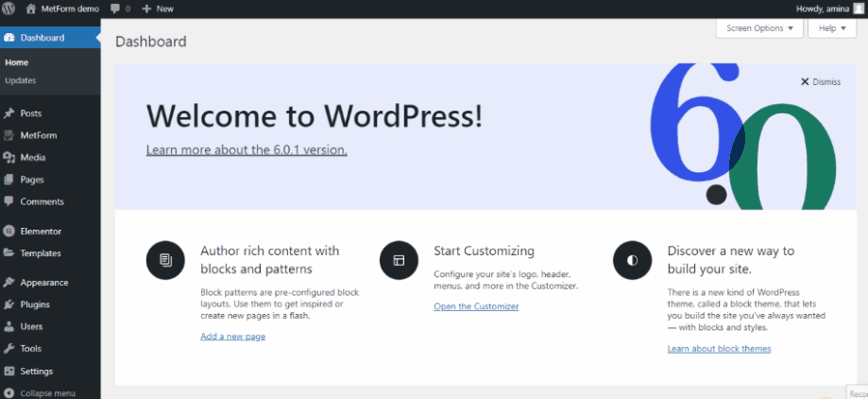Viewport: 868px width, 399px height.
Task: Click the Comments speech bubble sidebar icon
Action: tap(9, 201)
